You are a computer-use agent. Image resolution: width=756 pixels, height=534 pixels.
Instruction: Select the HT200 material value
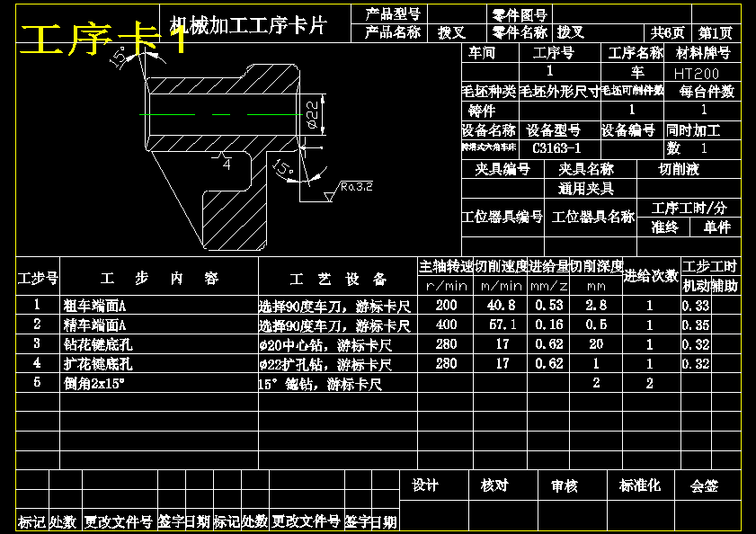[x=696, y=74]
